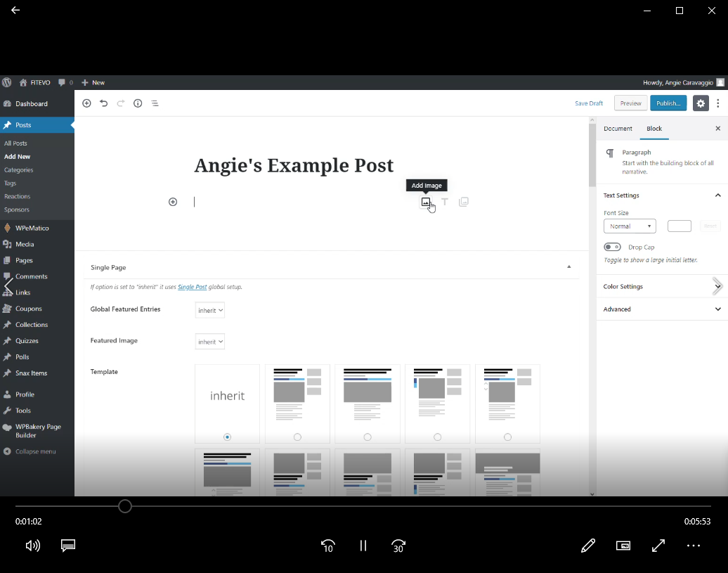Open the Font Size Normal dropdown
The image size is (728, 573).
pyautogui.click(x=630, y=226)
